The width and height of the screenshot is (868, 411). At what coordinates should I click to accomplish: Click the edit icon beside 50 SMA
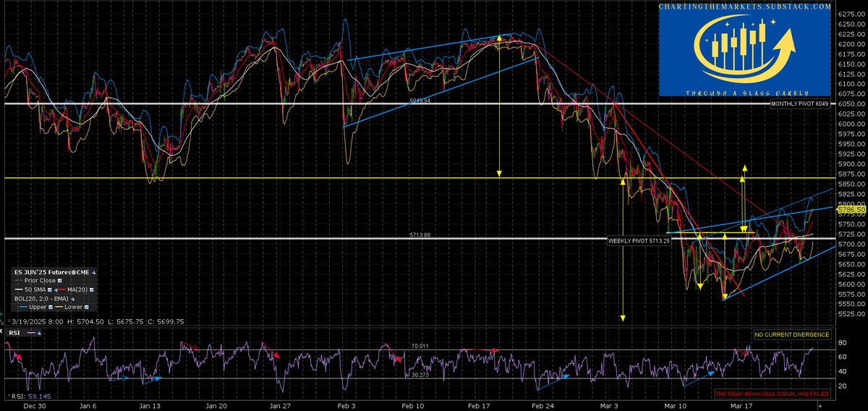56,290
